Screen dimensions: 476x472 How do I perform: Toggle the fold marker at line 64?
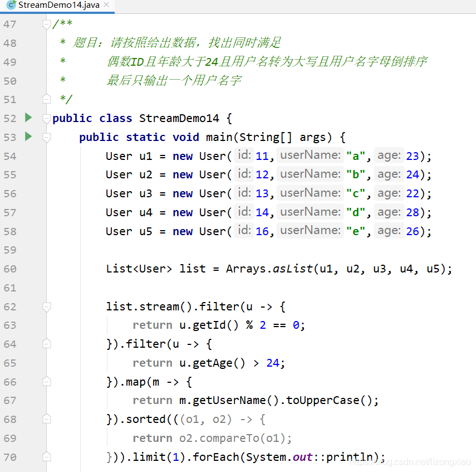click(x=47, y=344)
